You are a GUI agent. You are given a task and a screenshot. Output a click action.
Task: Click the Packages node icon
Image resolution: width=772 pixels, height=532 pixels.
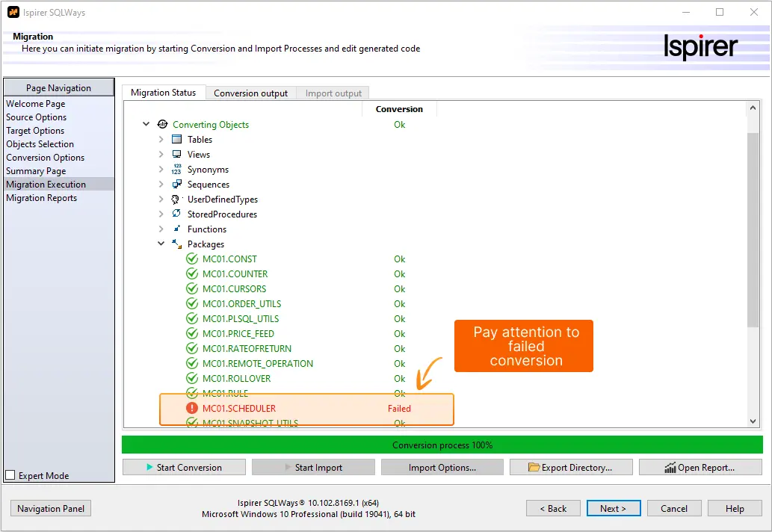click(176, 243)
